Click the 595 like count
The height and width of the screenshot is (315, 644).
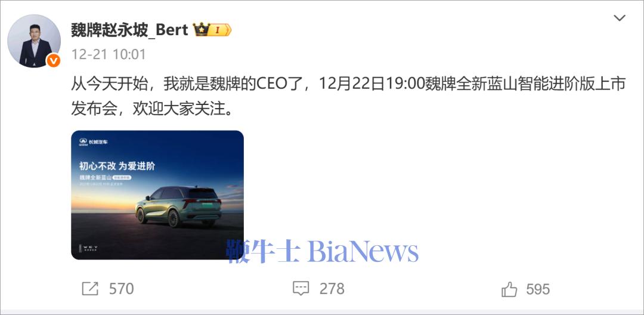coord(538,289)
